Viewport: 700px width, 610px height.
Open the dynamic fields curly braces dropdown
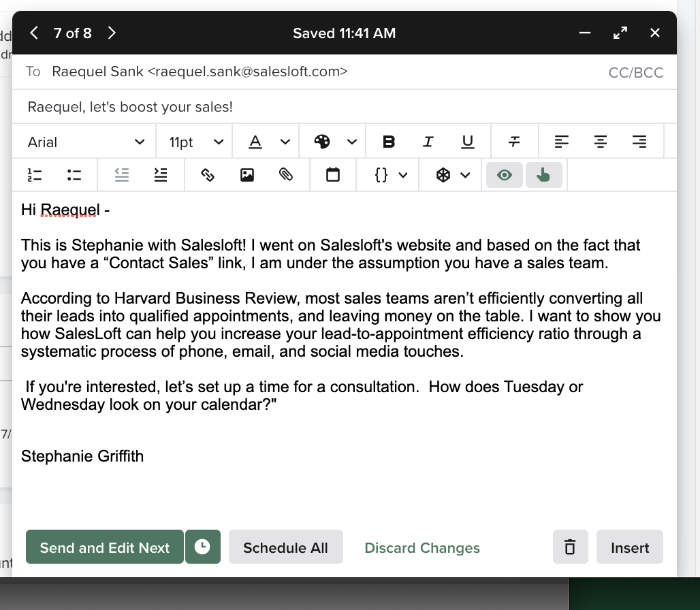tap(391, 175)
